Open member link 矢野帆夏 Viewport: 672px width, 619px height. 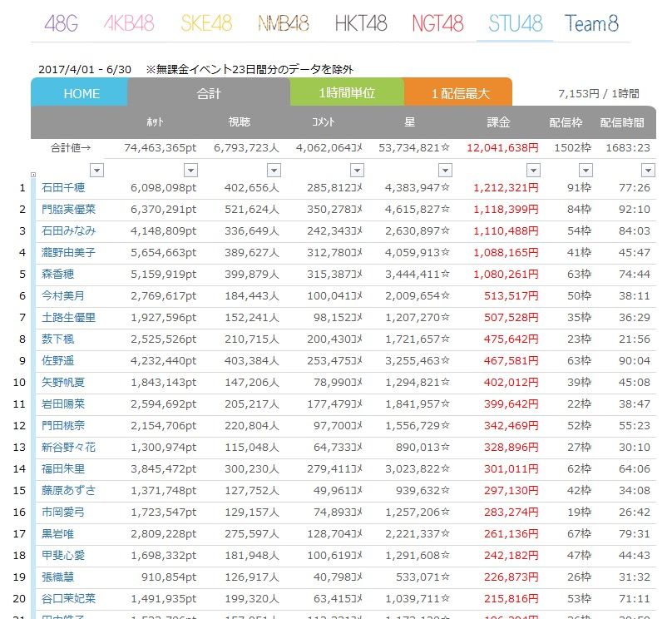63,383
